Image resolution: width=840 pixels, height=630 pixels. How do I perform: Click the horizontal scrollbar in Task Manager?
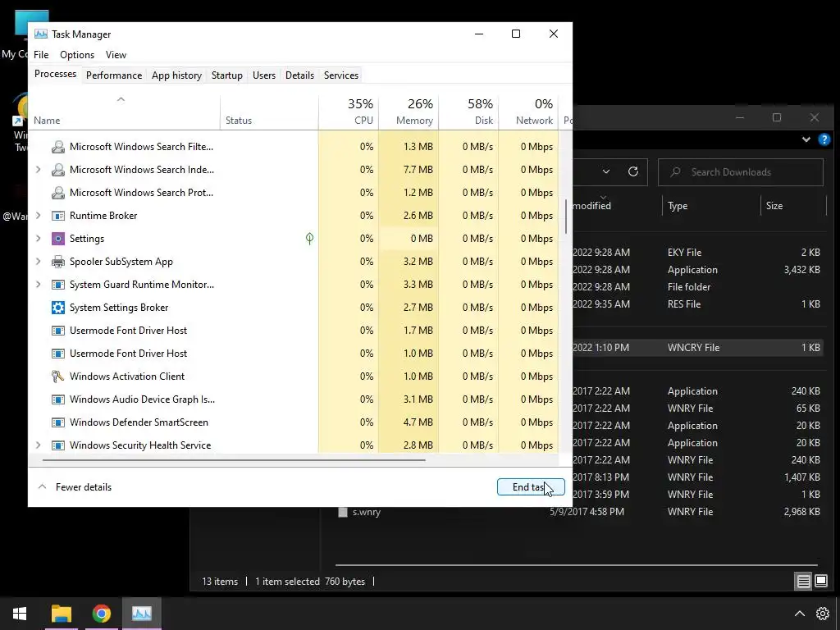click(x=234, y=459)
